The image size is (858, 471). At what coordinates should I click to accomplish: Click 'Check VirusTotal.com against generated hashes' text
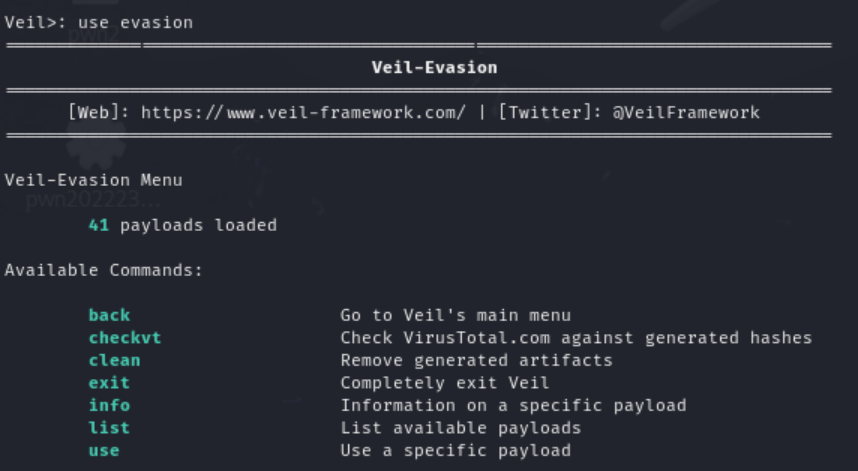pos(576,338)
